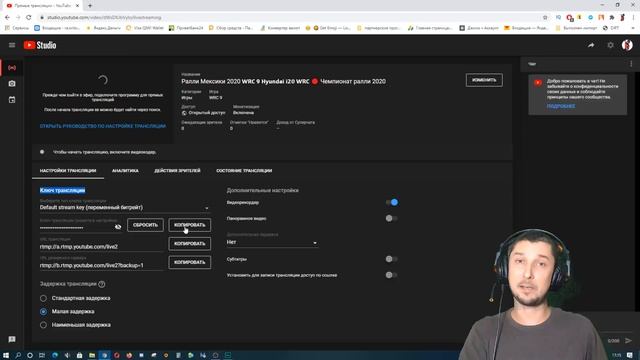Viewport: 640px width, 360px height.
Task: Open Task View on the taskbar
Action: tap(42, 356)
